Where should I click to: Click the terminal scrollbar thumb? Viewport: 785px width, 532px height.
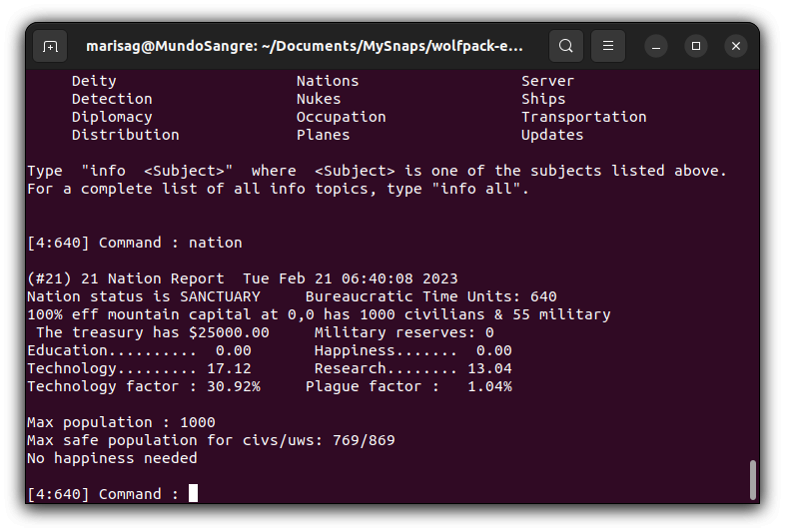(x=752, y=479)
